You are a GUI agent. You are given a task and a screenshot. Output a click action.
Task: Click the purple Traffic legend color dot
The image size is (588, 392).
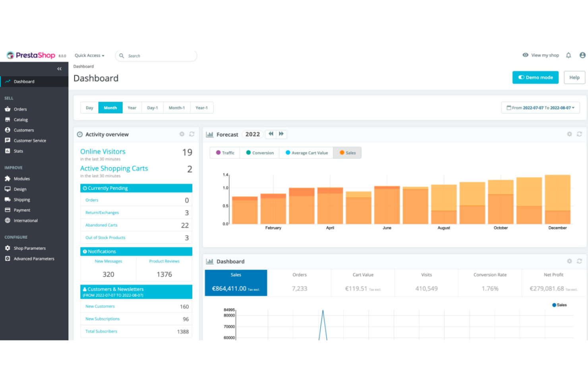coord(218,153)
